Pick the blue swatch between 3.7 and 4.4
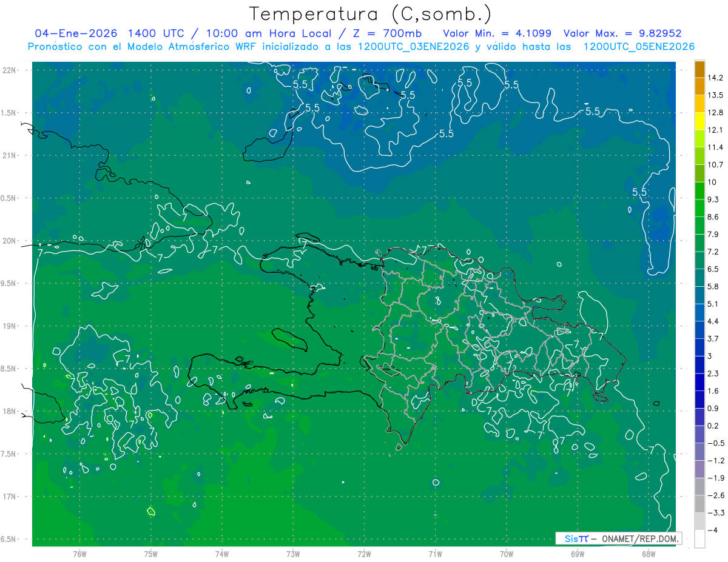This screenshot has width=728, height=562. 699,330
